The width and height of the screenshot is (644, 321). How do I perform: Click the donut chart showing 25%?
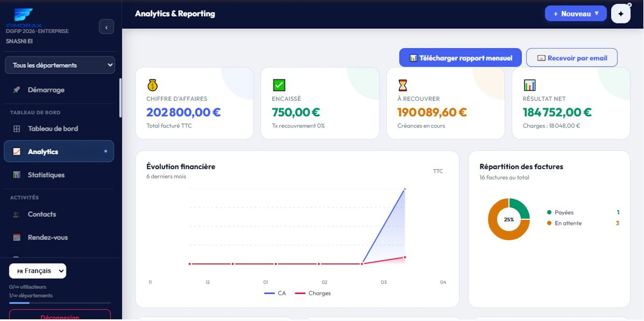point(509,220)
